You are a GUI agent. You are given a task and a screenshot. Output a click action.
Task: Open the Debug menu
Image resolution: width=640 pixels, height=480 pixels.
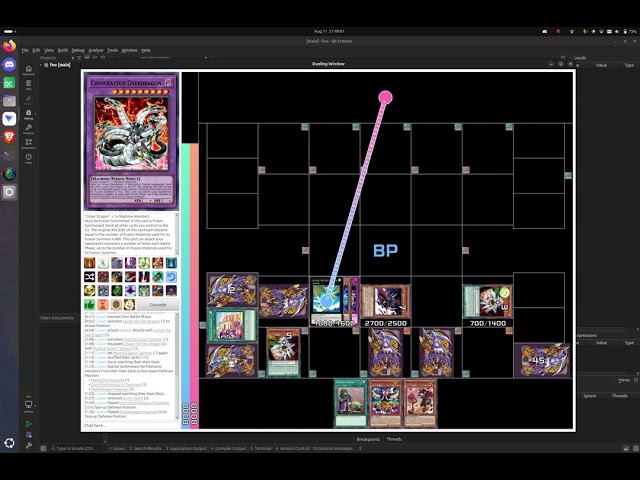click(78, 50)
